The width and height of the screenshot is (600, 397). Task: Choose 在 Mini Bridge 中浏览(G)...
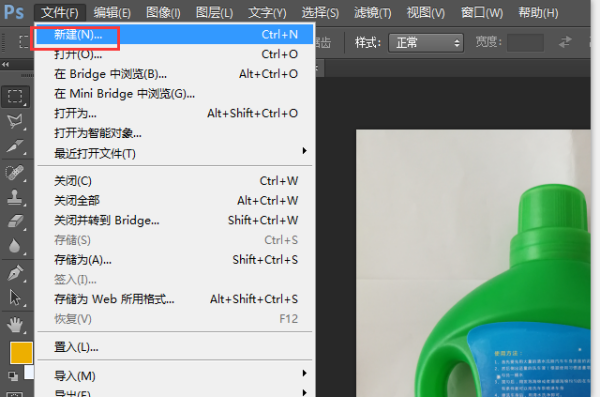point(174,93)
